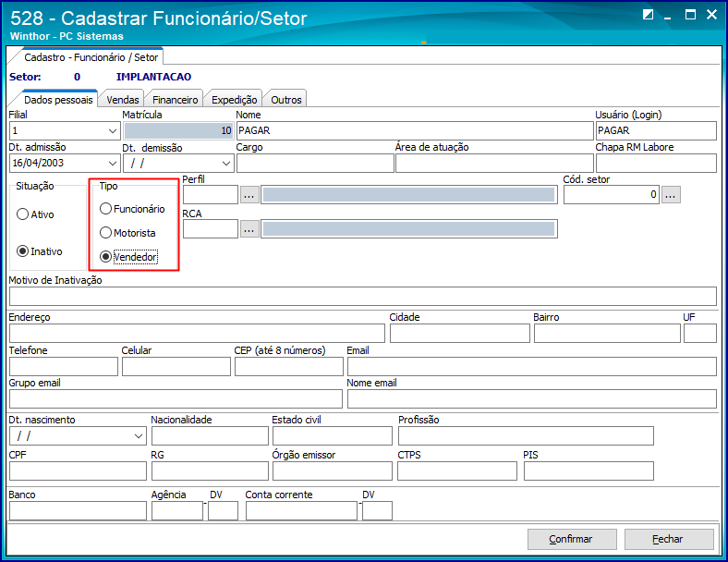
Task: Click the Nome email field
Action: [x=532, y=399]
